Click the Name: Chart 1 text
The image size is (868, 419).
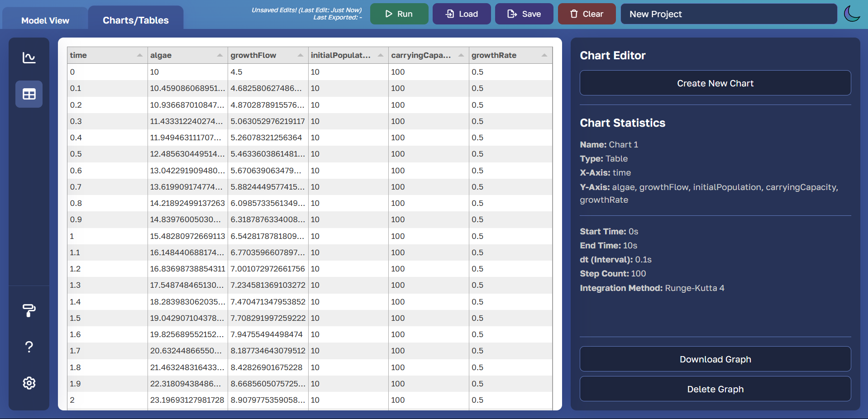[x=609, y=144]
